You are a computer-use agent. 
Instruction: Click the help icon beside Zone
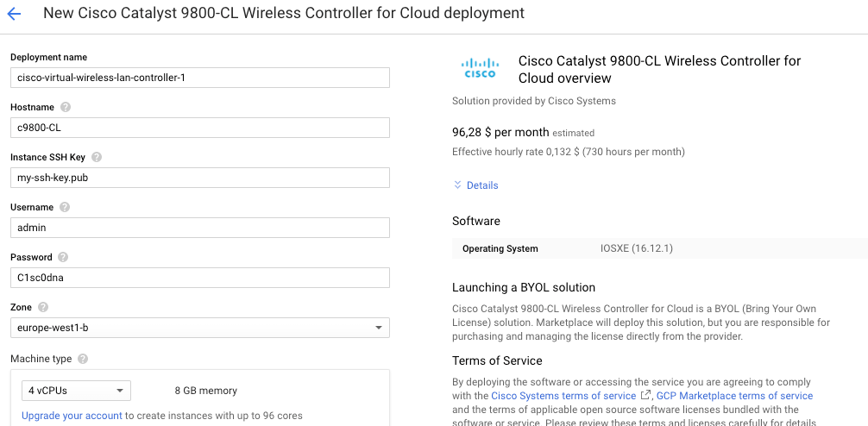point(43,308)
